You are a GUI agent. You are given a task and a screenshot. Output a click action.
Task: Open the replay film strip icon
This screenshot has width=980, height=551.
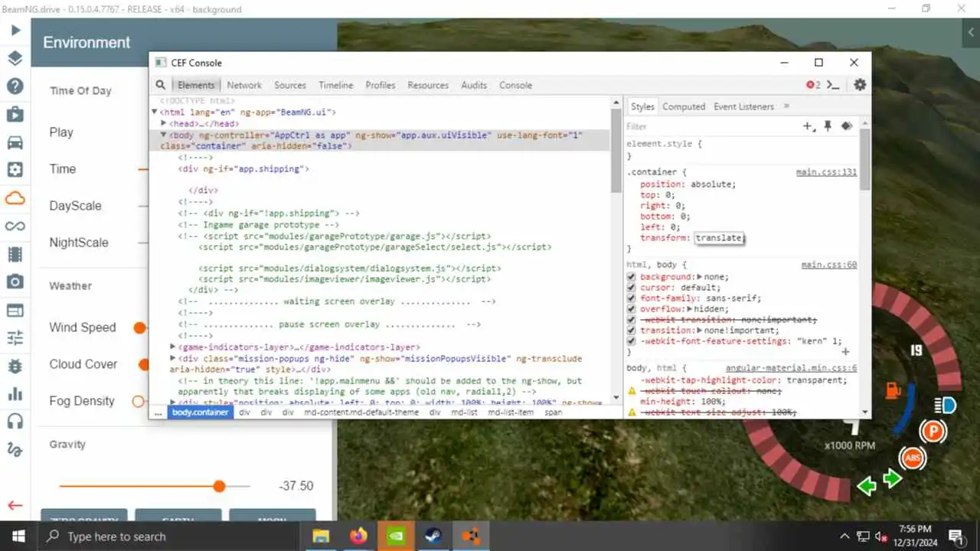pyautogui.click(x=15, y=254)
